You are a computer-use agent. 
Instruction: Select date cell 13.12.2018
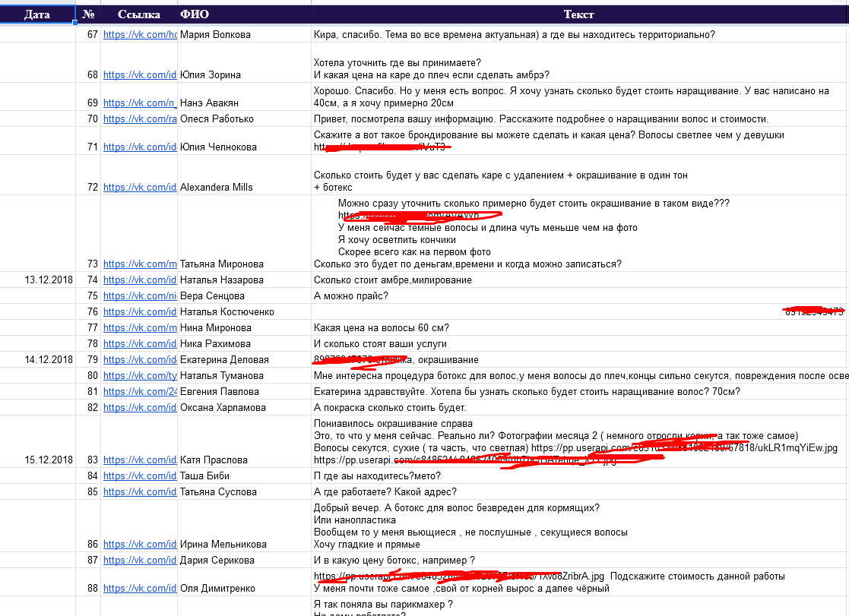38,280
